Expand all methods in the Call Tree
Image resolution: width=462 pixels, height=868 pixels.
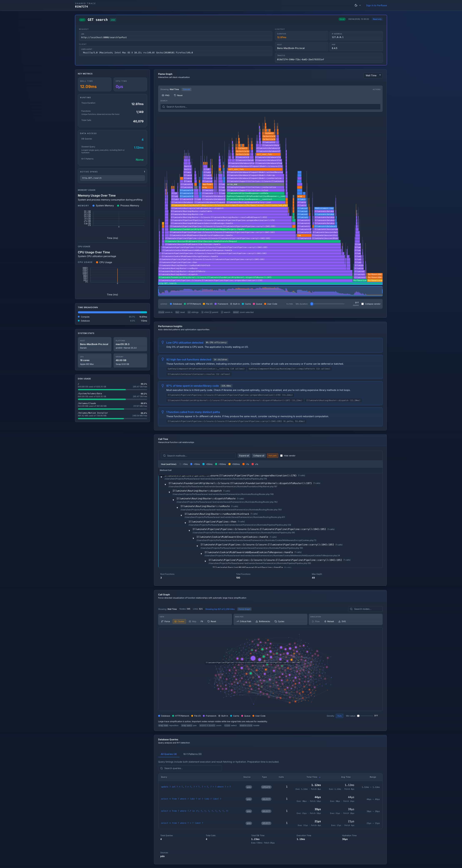pos(244,455)
